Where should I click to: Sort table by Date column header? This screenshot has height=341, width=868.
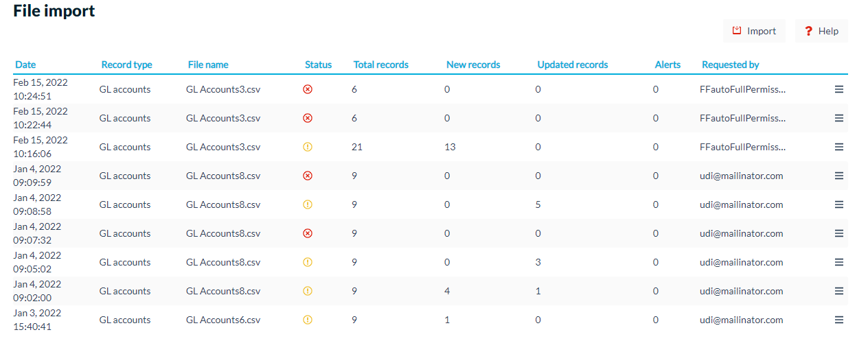pos(25,64)
